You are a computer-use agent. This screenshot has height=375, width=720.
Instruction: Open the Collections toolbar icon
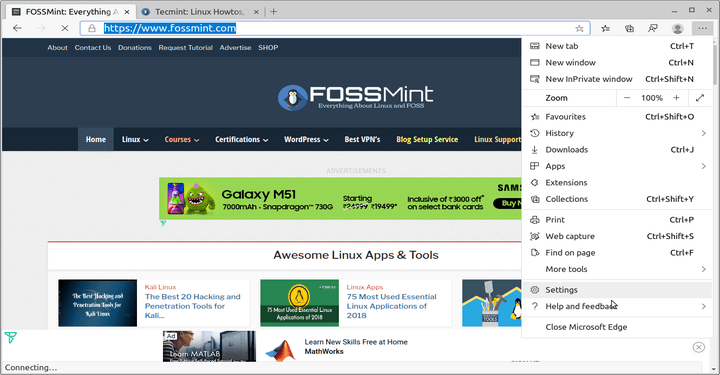(630, 28)
